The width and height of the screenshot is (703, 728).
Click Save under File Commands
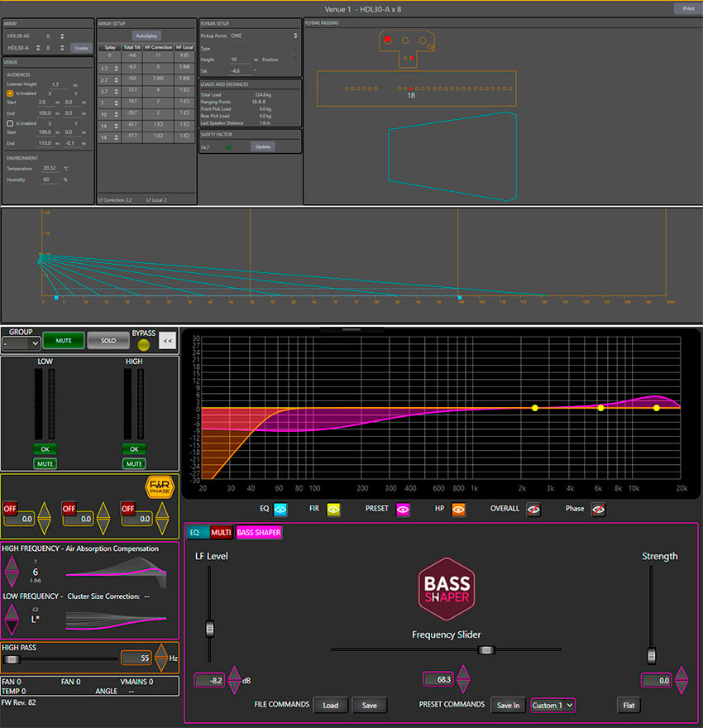point(370,705)
